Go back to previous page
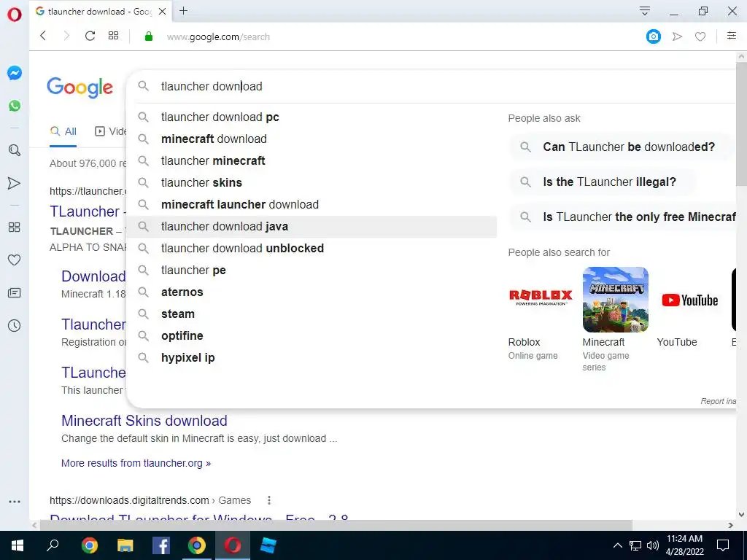The width and height of the screenshot is (747, 560). click(x=43, y=36)
